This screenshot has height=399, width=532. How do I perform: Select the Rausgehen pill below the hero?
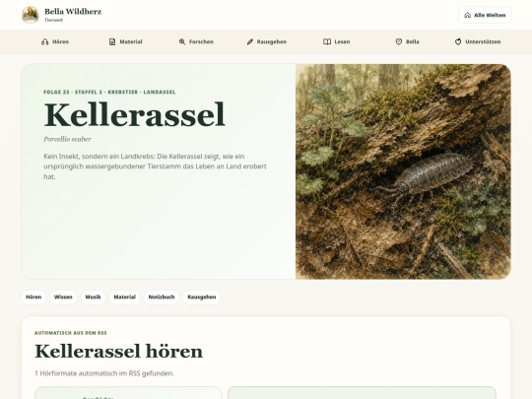(x=202, y=298)
